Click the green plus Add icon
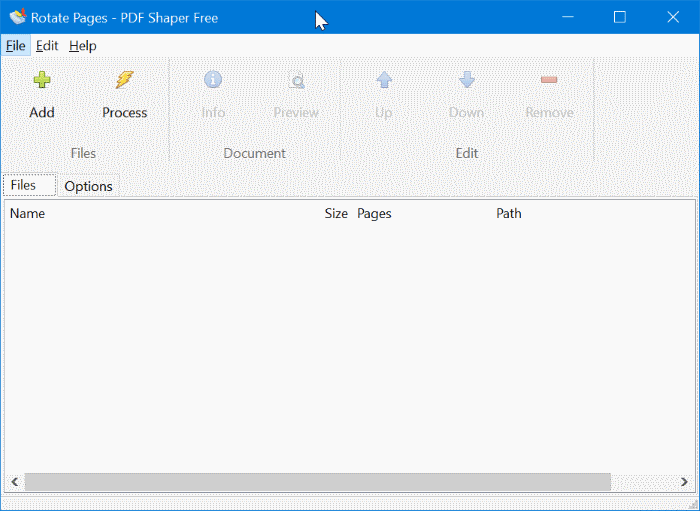Image resolution: width=700 pixels, height=511 pixels. tap(42, 80)
